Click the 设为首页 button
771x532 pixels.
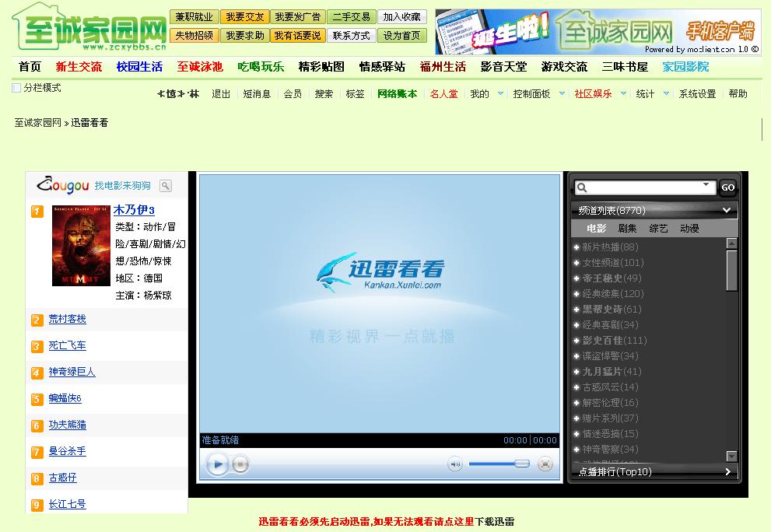point(401,36)
